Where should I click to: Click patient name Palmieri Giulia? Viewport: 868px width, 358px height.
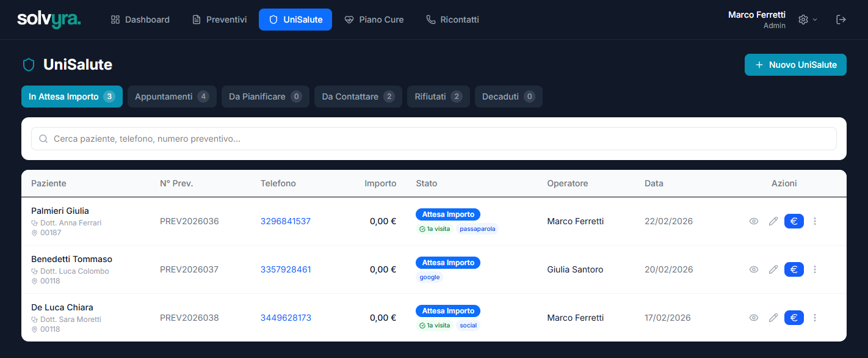pos(60,211)
